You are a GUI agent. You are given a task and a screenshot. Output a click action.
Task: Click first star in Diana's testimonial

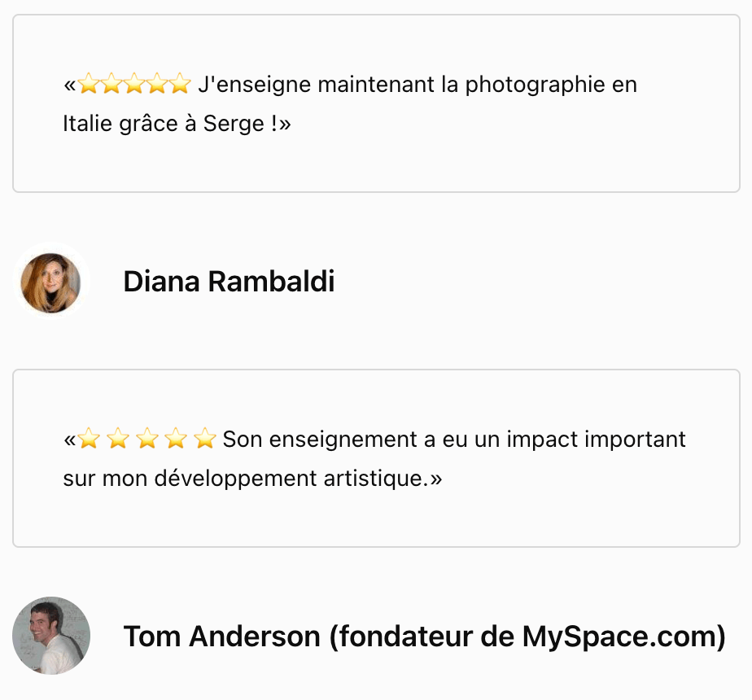[89, 84]
